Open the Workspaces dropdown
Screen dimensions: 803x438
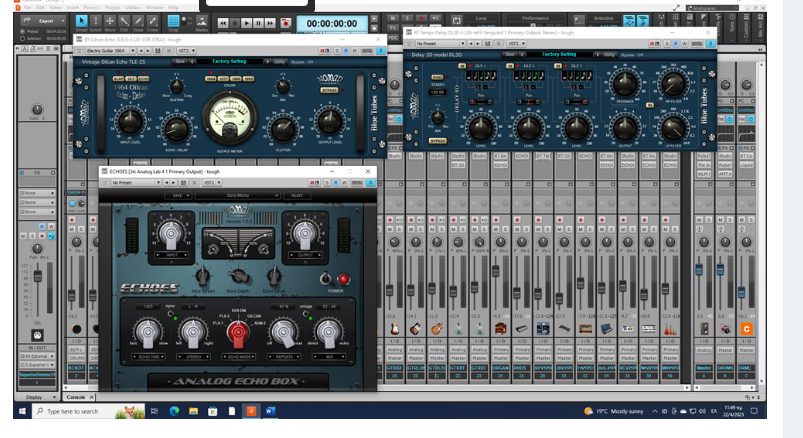point(712,8)
